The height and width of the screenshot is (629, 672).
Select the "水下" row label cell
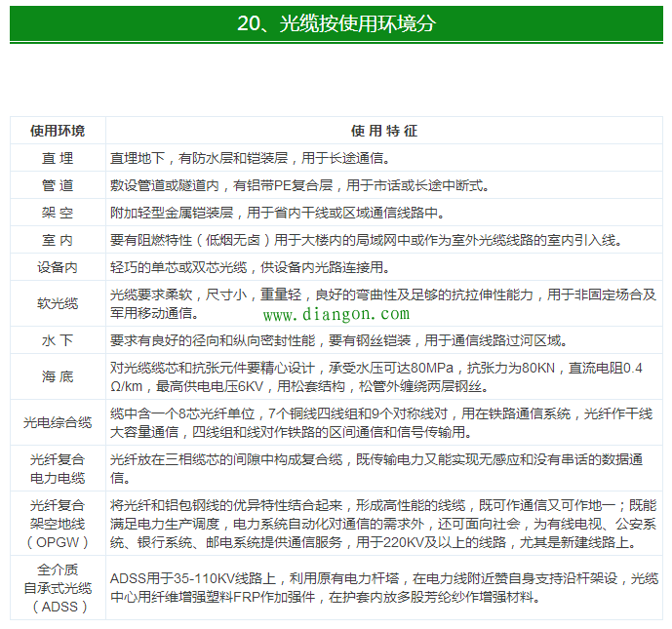(x=57, y=340)
